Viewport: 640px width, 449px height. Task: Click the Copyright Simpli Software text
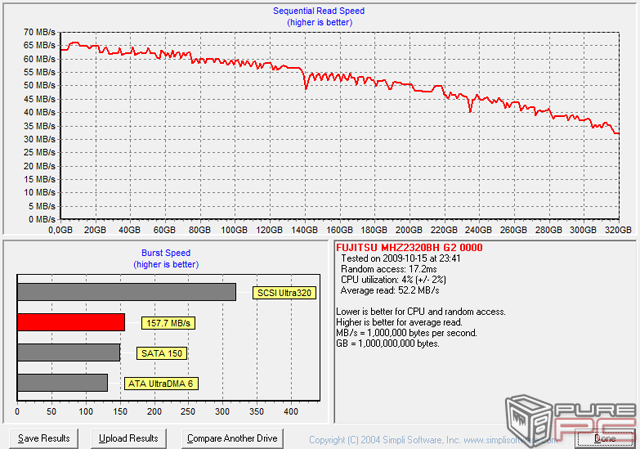point(433,440)
